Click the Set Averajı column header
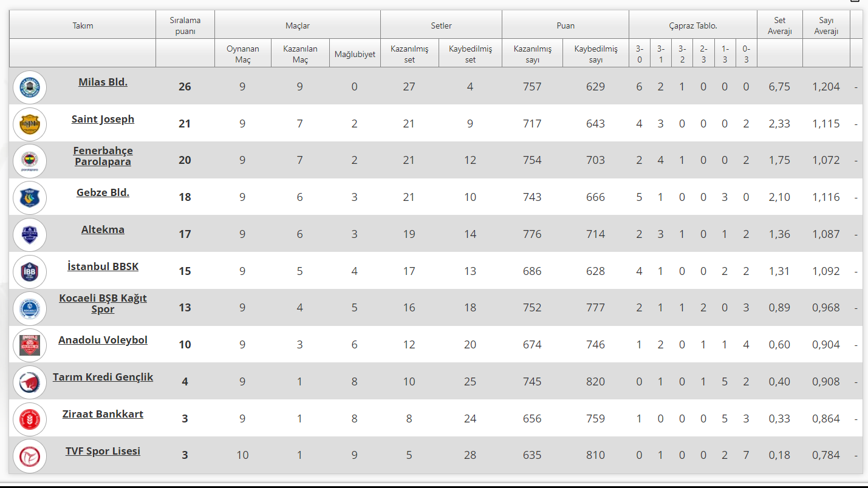 [779, 25]
